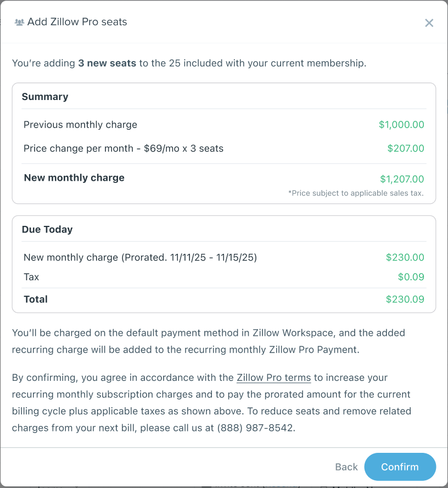
Task: Select the $207.00 price change amount
Action: coord(406,148)
